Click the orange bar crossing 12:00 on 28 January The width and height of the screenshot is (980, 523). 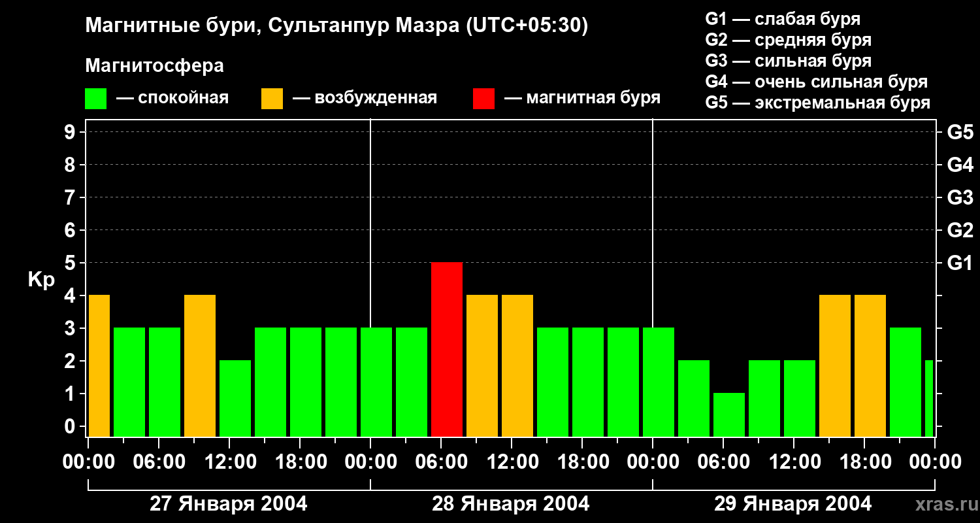click(x=517, y=366)
